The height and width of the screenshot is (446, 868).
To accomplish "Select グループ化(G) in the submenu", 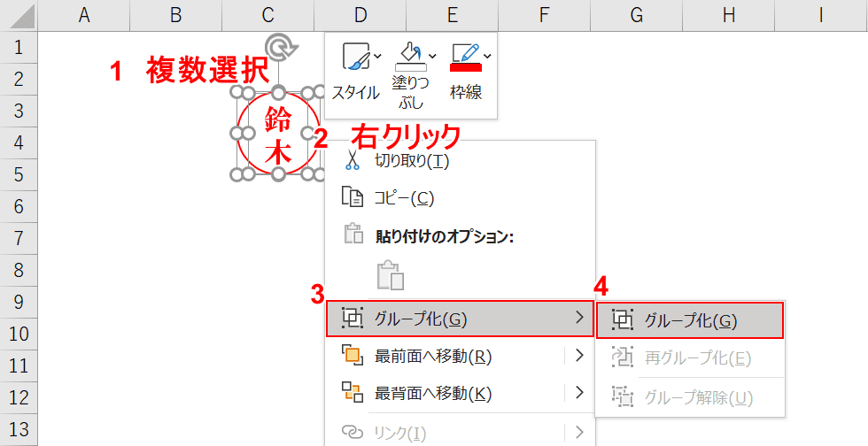I will [690, 320].
